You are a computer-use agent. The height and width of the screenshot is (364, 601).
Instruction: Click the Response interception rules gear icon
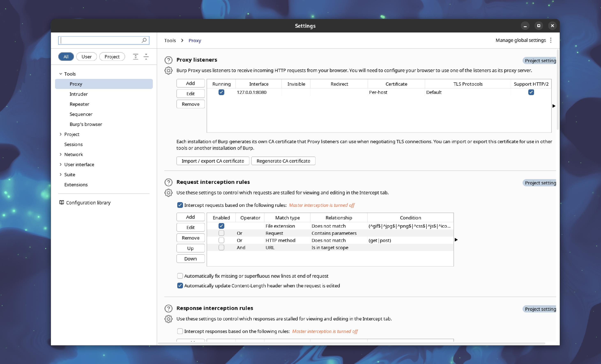coord(169,318)
